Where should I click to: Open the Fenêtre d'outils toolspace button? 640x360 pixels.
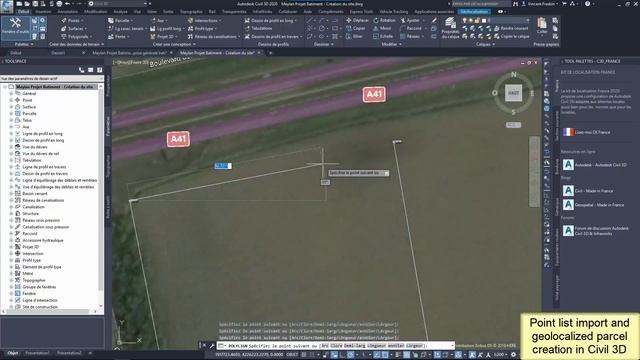pyautogui.click(x=16, y=27)
